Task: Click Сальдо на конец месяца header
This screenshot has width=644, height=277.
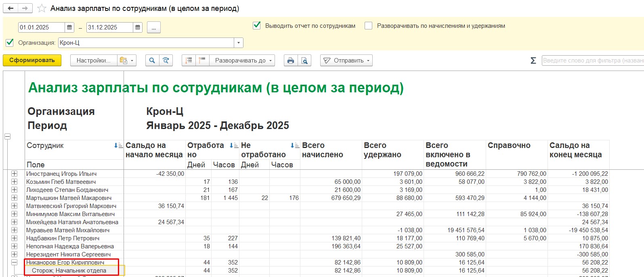Action: 579,154
